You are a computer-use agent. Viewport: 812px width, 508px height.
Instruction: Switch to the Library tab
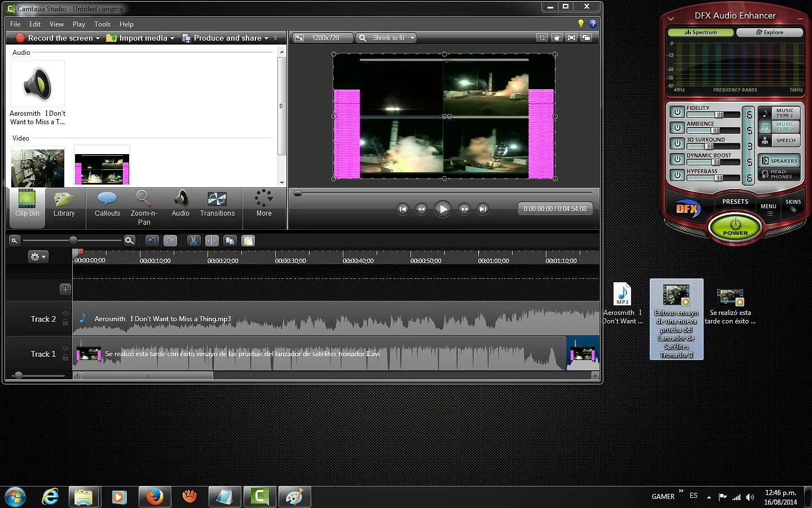(64, 207)
